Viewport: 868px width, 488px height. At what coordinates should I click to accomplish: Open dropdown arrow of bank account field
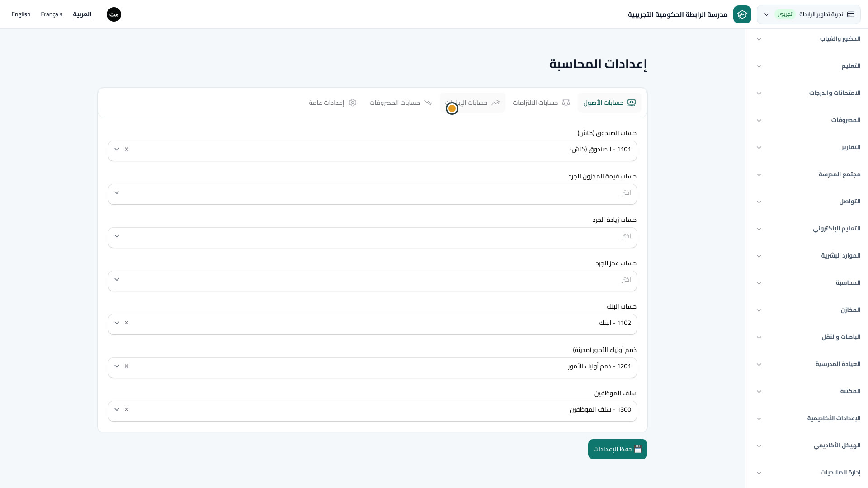click(117, 323)
